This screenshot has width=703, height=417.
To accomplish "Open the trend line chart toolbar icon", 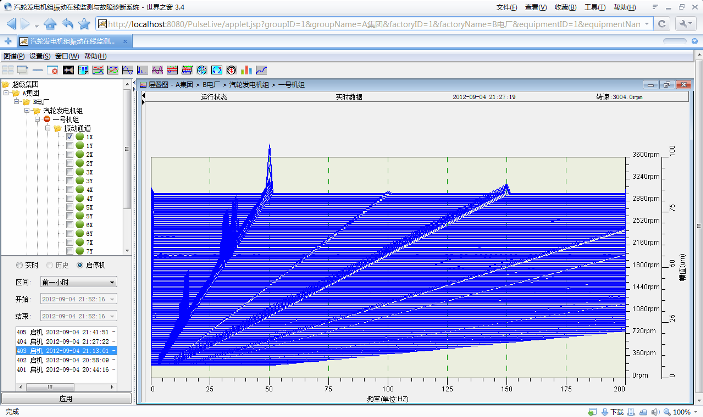I will [x=261, y=70].
